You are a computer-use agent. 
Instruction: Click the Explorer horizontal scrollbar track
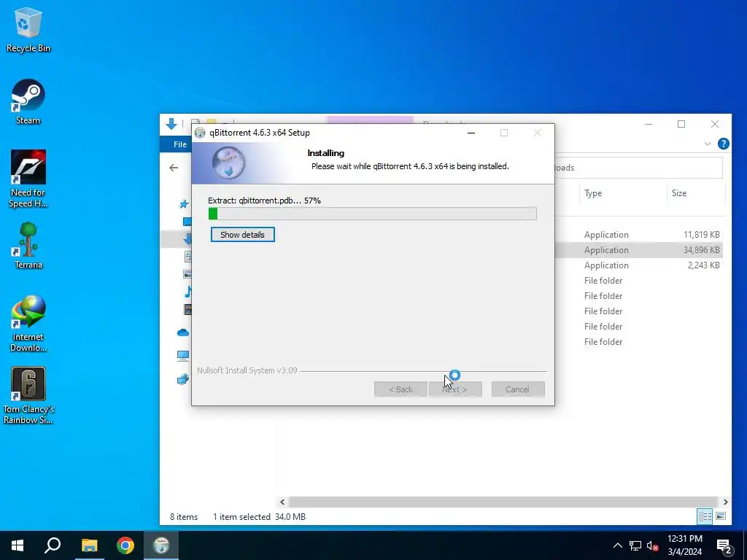coord(503,502)
